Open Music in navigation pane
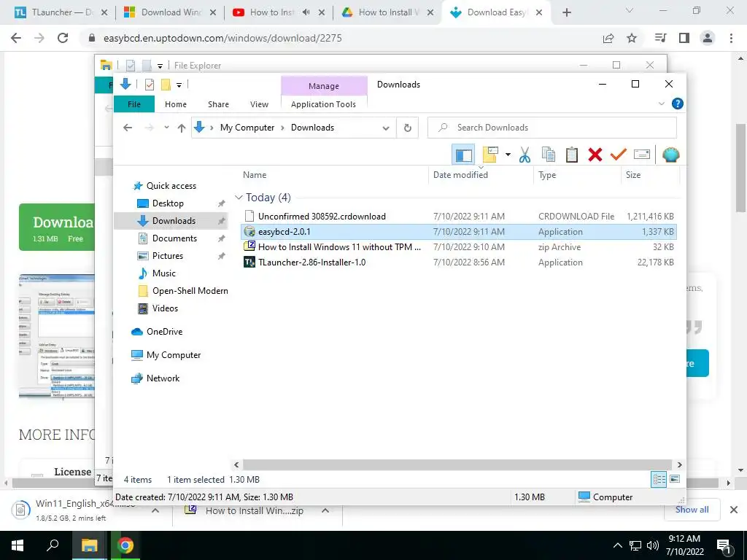Image resolution: width=747 pixels, height=560 pixels. (164, 273)
